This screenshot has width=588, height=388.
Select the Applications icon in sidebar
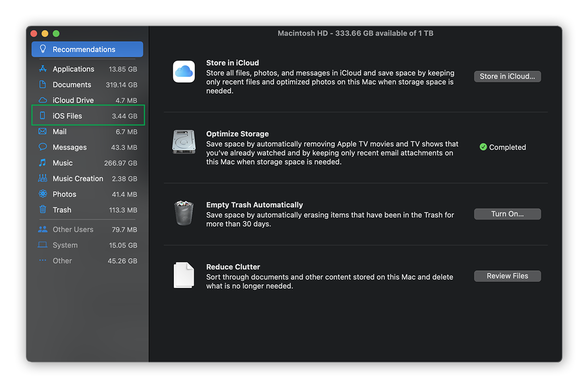(x=43, y=69)
